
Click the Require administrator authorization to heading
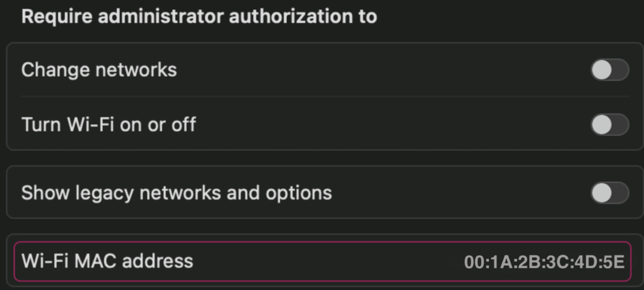199,17
